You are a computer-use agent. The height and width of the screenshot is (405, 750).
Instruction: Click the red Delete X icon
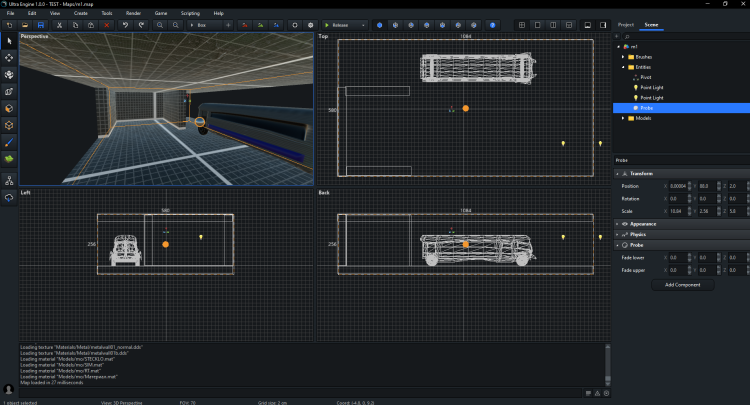(x=108, y=24)
